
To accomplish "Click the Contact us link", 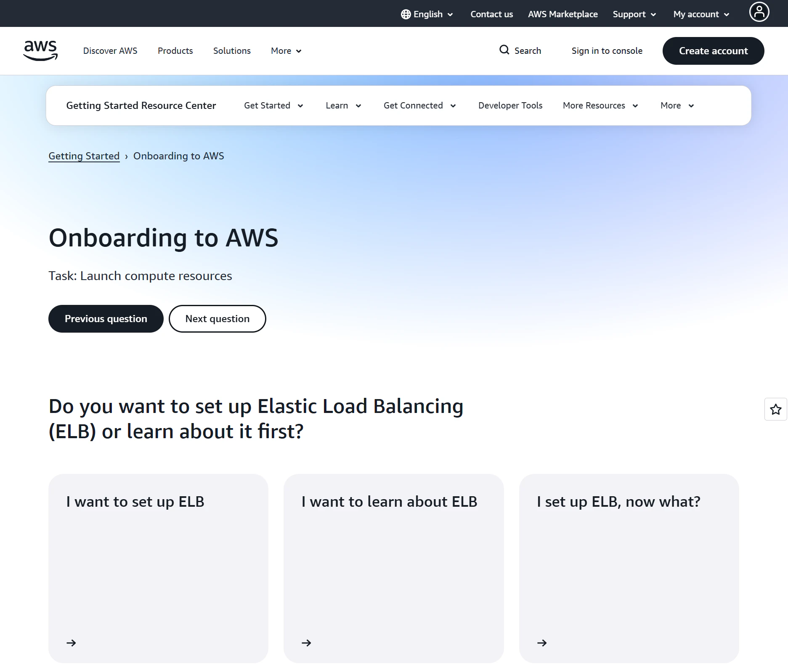I will pyautogui.click(x=491, y=14).
